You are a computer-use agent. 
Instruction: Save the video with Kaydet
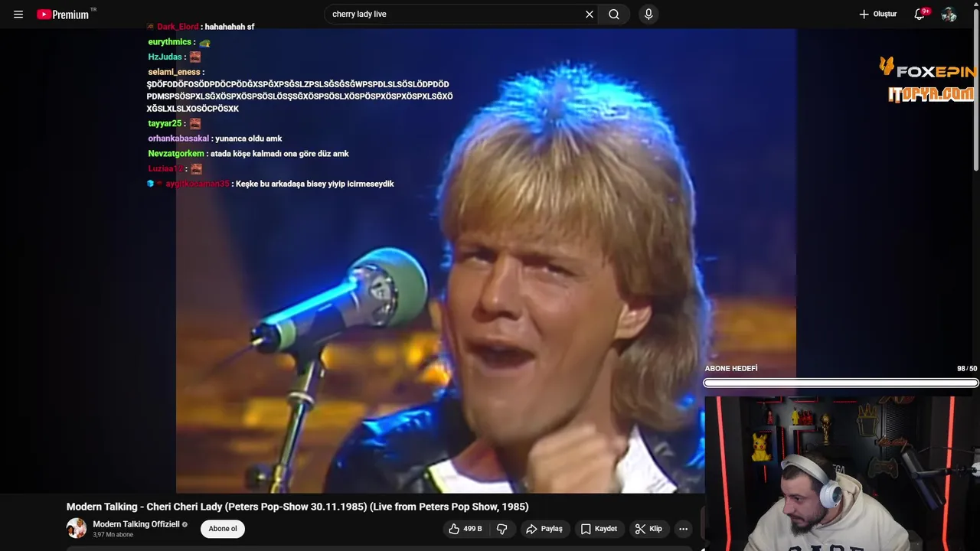599,529
